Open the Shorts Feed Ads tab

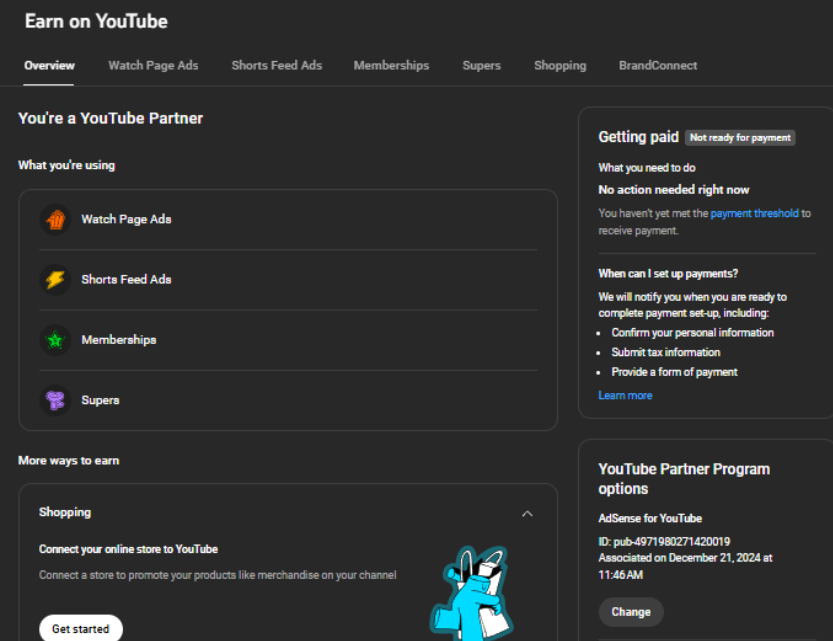[277, 65]
